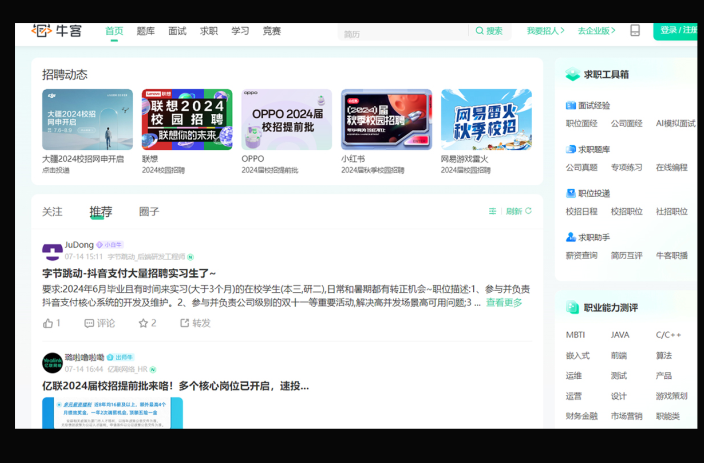This screenshot has width=704, height=463.
Task: Click the 校招职位 link
Action: tap(627, 212)
